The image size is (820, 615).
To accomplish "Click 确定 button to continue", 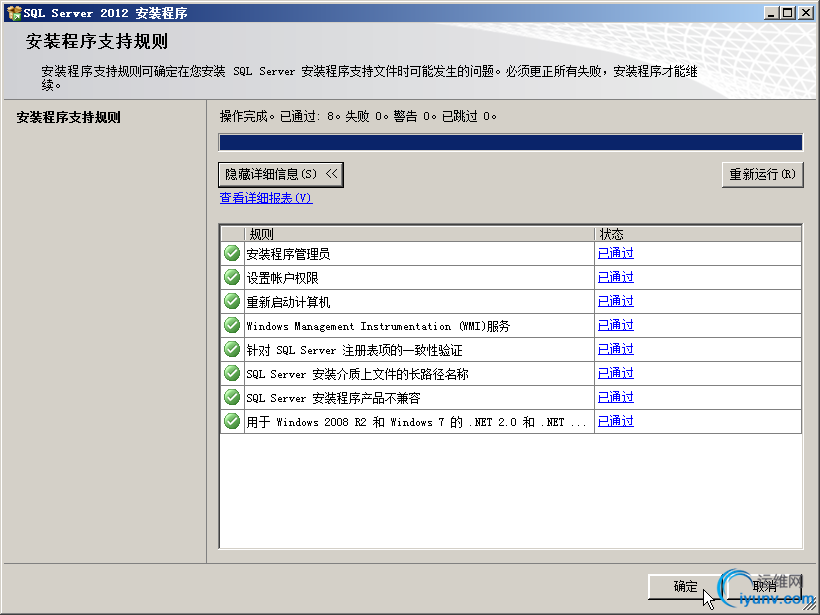I will pyautogui.click(x=685, y=587).
